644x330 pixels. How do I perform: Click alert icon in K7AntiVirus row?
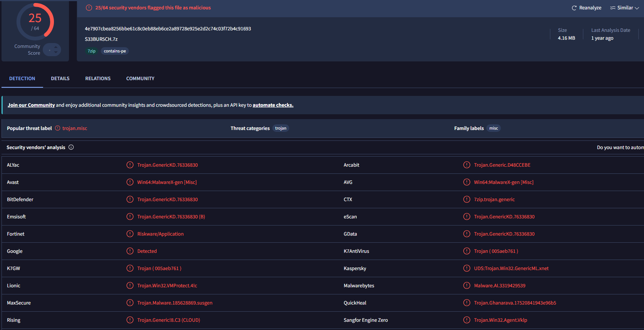coord(467,251)
